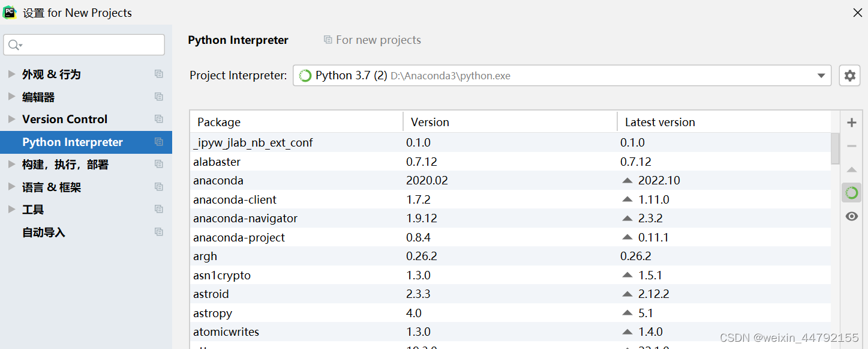Click the copy-settings icon beside Python Interpreter
The image size is (868, 349).
pyautogui.click(x=158, y=142)
